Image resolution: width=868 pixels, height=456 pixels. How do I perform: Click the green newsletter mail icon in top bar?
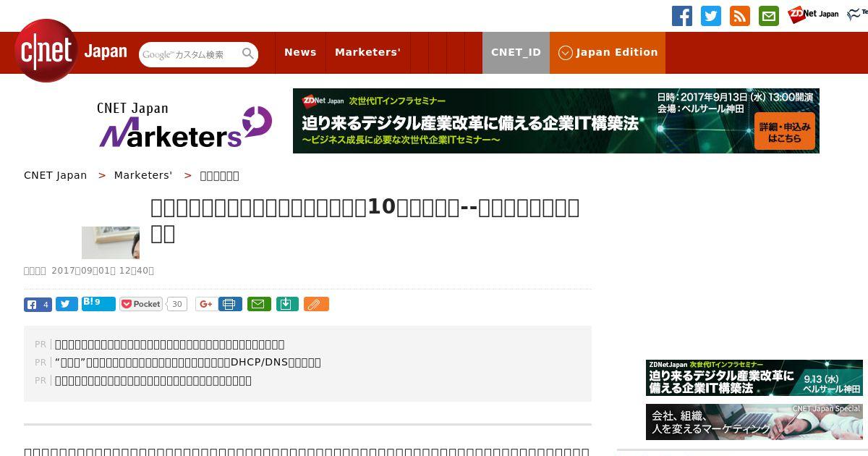769,16
